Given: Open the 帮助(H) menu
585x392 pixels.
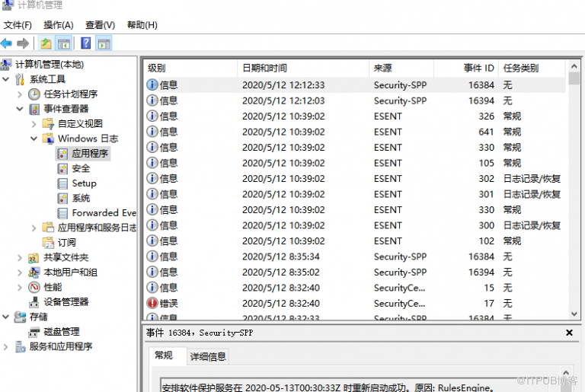Looking at the screenshot, I should (x=142, y=25).
